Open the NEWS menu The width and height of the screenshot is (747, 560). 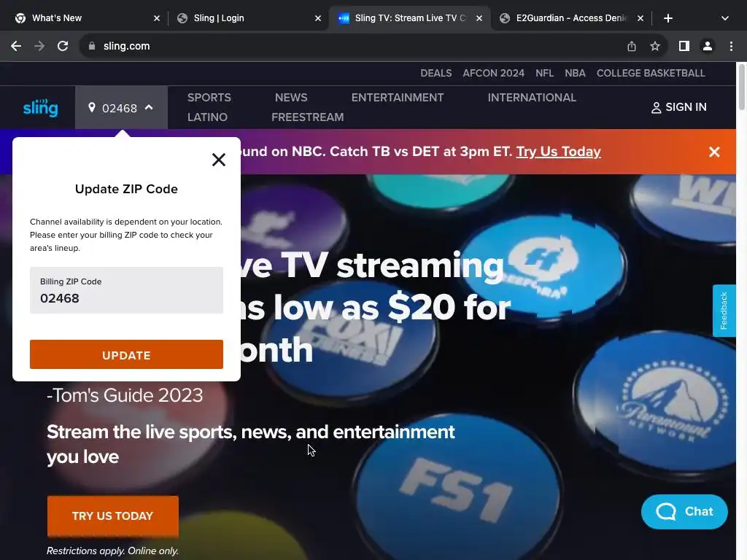click(291, 98)
